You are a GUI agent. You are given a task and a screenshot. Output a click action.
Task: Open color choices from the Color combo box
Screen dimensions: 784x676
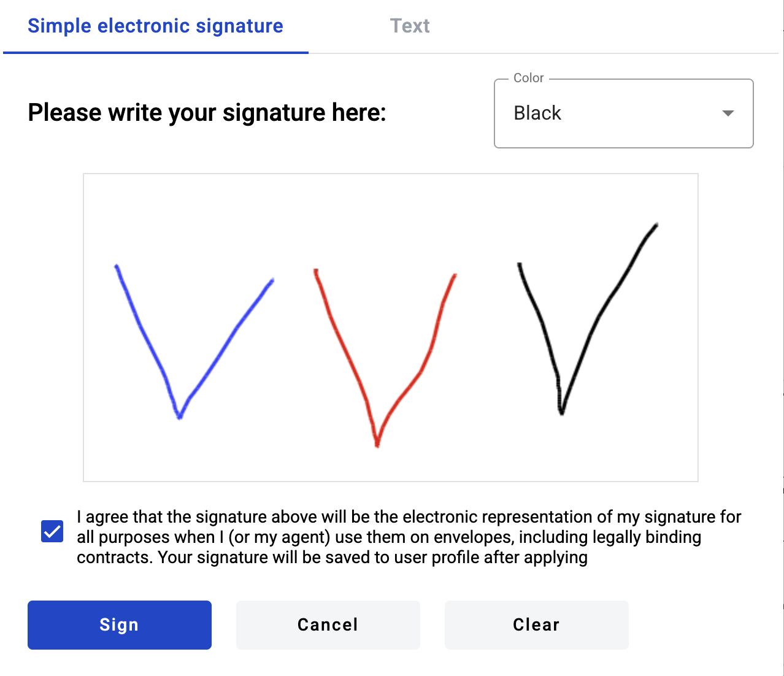click(623, 113)
